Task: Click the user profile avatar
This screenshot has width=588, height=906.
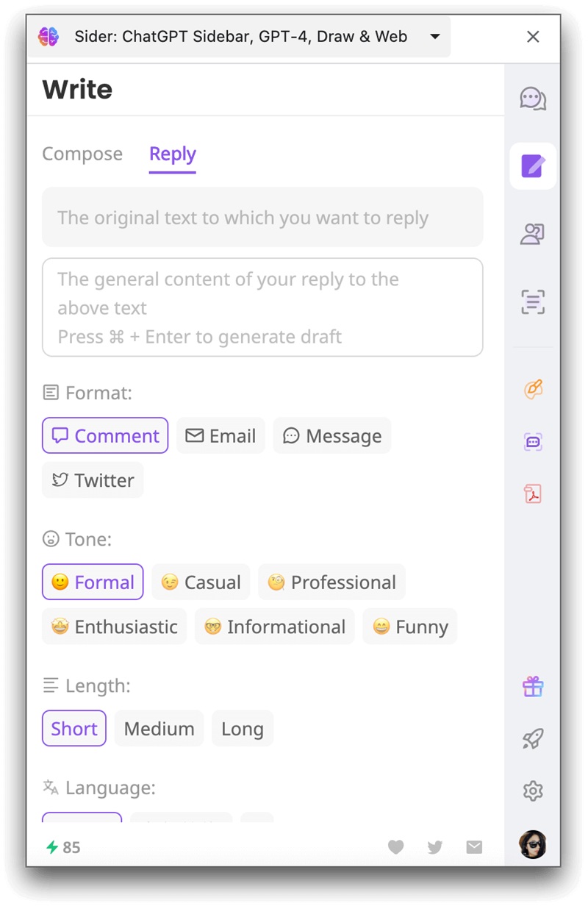Action: 533,845
